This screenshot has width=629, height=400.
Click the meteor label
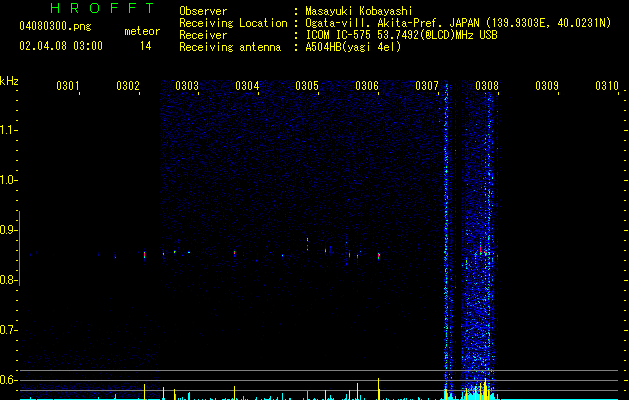pyautogui.click(x=142, y=31)
